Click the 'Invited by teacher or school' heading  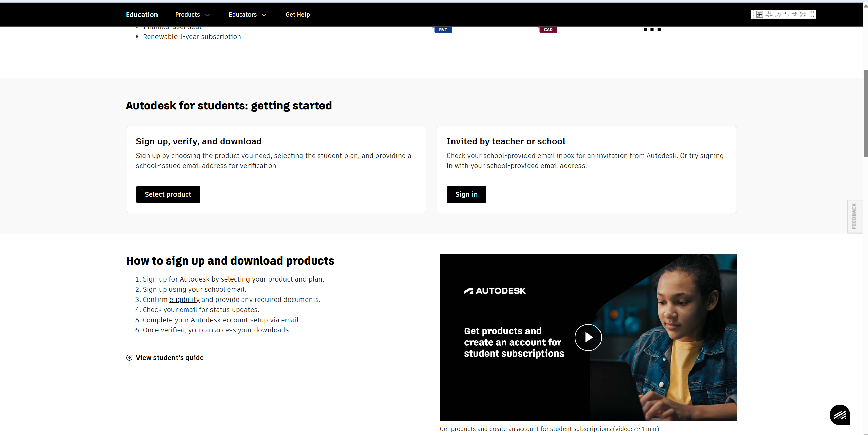click(506, 141)
